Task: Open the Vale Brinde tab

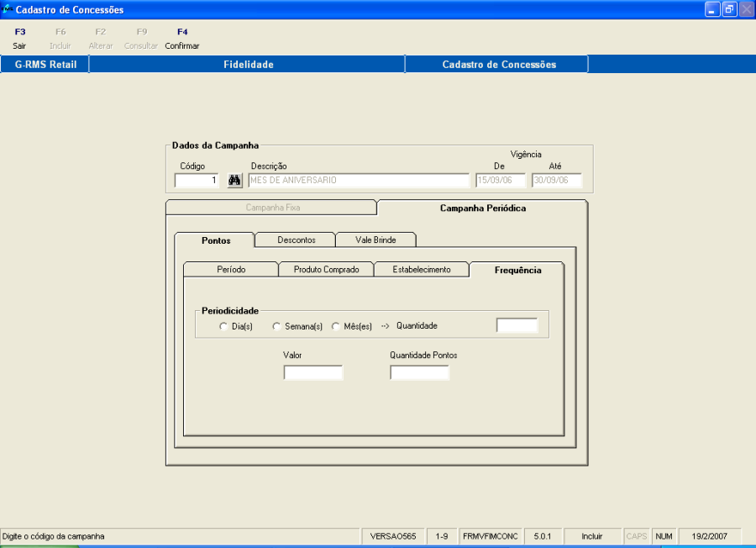Action: point(375,240)
